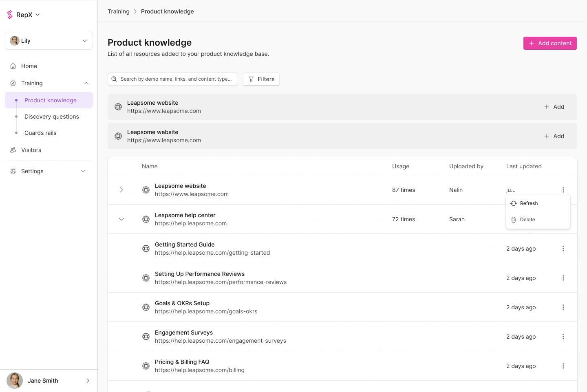Click https://help.leapsome.com/getting-started URL
The width and height of the screenshot is (587, 392).
[212, 253]
